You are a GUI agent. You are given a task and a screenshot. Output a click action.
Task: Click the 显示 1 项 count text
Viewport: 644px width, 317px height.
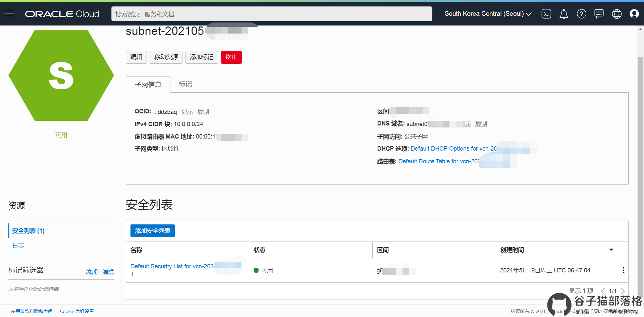pyautogui.click(x=581, y=291)
